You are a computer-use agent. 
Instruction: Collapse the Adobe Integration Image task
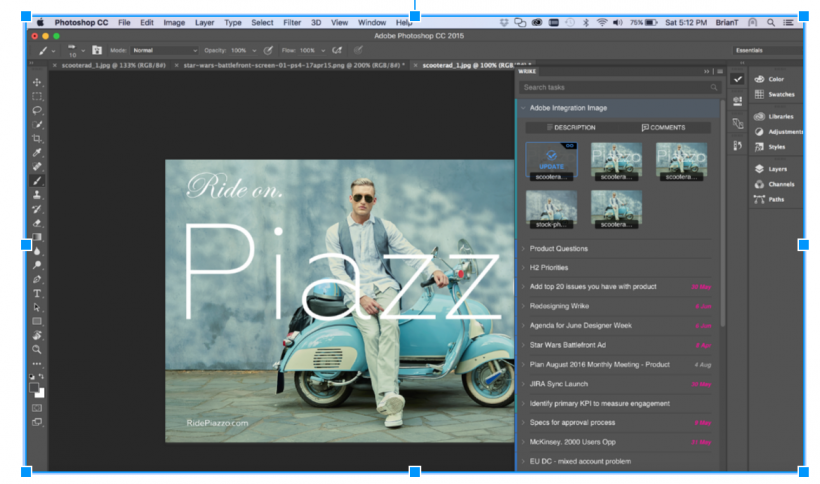(523, 108)
